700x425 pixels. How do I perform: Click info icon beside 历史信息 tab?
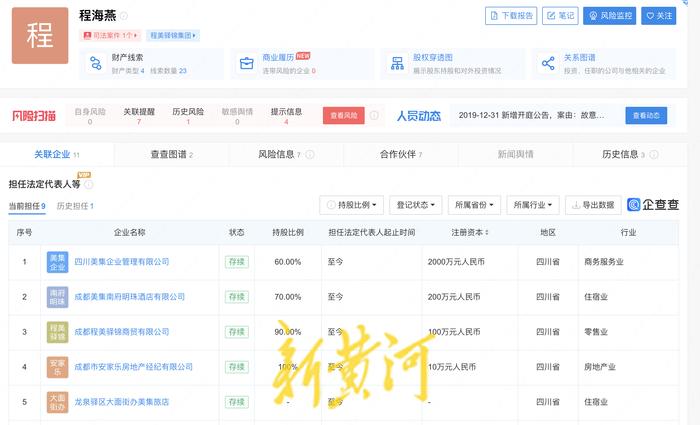[654, 154]
